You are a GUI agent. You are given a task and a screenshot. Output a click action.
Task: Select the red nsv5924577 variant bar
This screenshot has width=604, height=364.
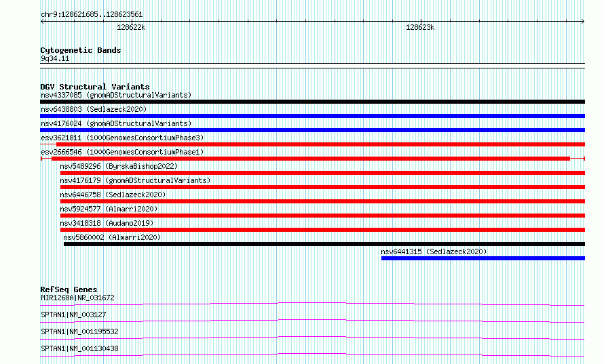tap(322, 216)
